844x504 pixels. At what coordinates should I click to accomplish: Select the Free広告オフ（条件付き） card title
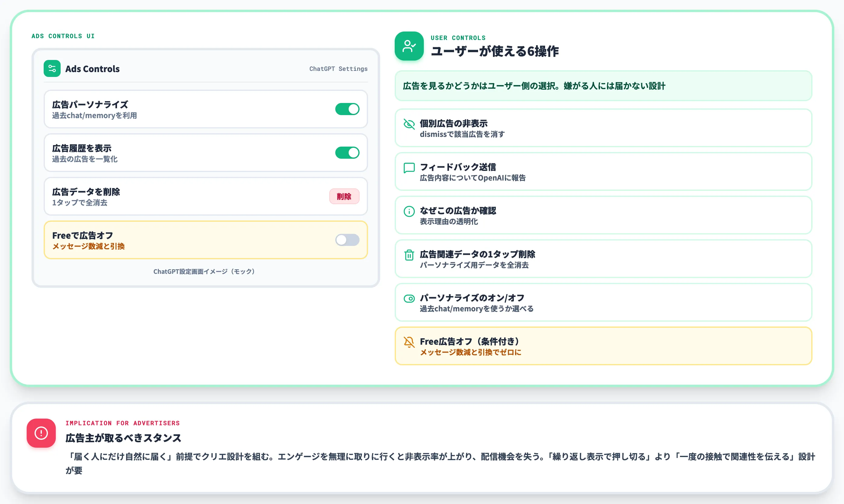click(x=471, y=341)
